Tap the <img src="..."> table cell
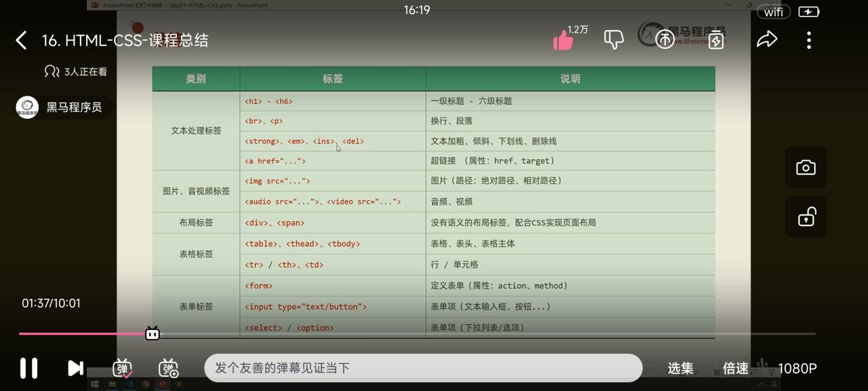 click(x=332, y=181)
